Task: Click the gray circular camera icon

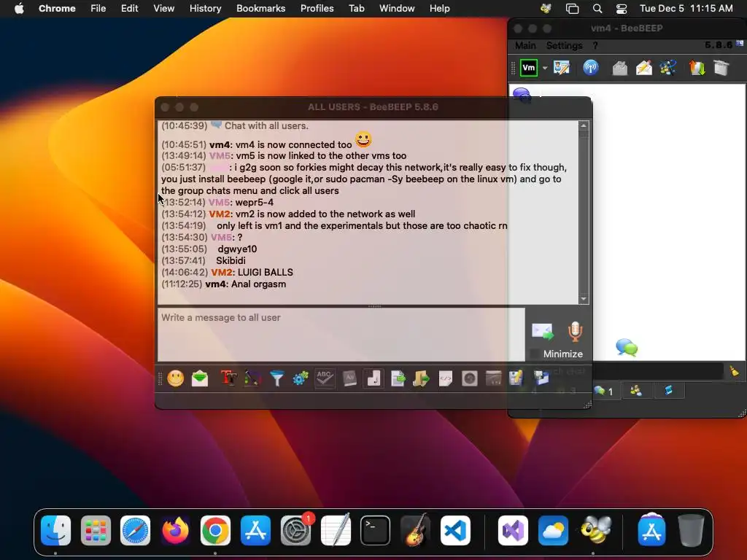Action: click(x=470, y=378)
